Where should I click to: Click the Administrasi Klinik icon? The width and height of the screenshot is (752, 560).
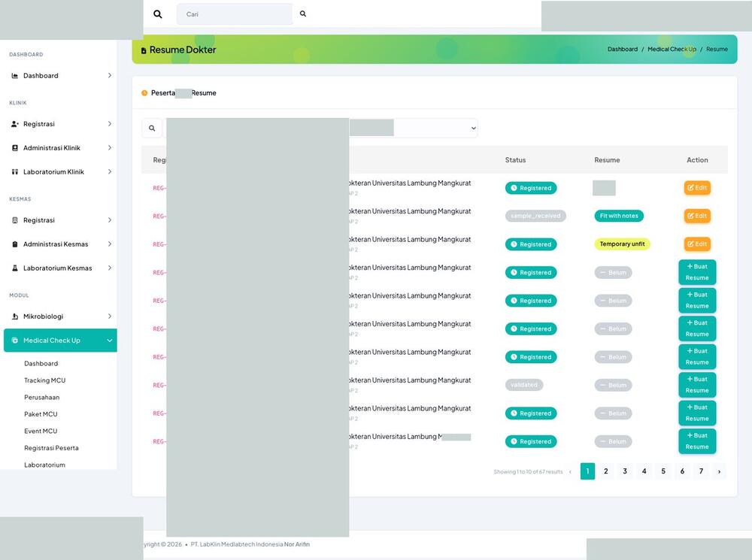click(15, 147)
